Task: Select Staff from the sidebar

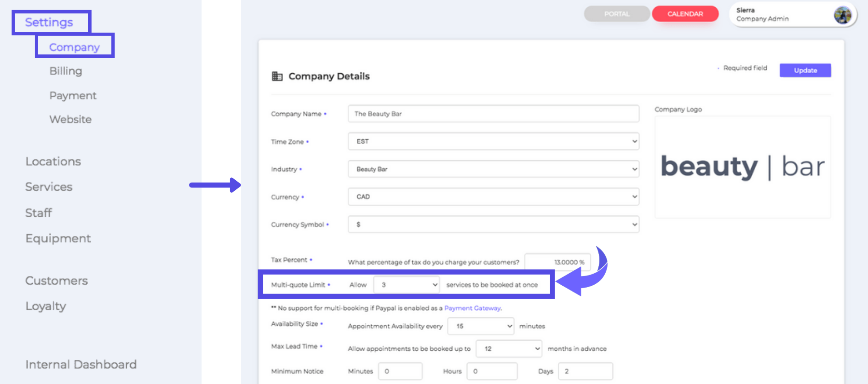Action: click(x=39, y=213)
